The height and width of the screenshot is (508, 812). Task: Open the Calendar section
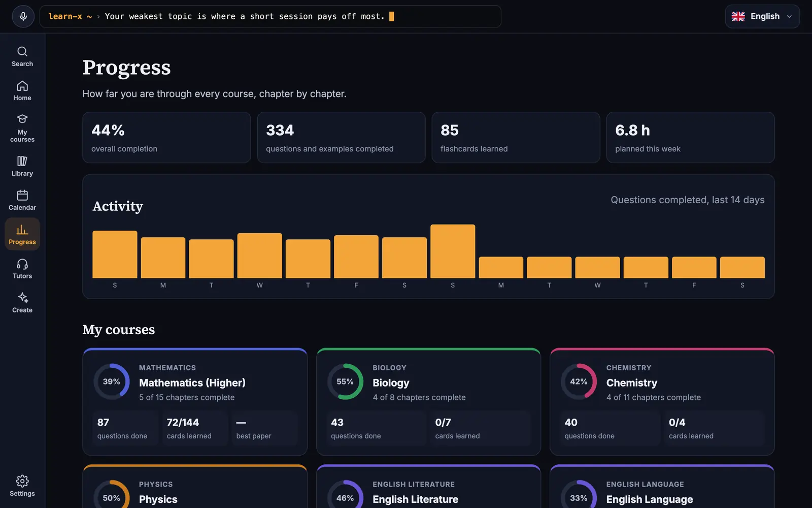[x=22, y=200]
